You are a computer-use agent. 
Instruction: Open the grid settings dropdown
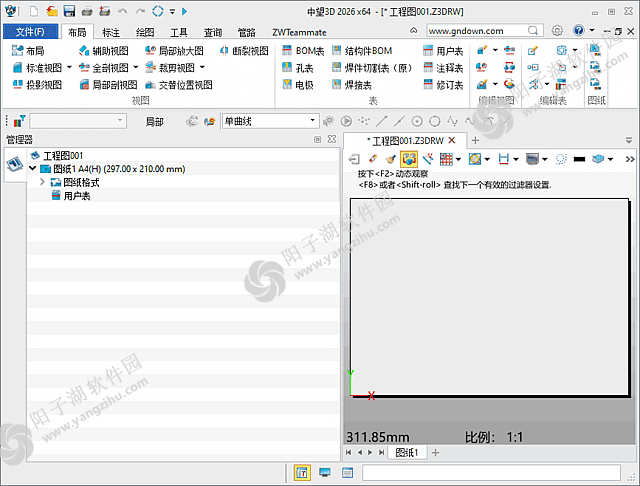click(459, 159)
